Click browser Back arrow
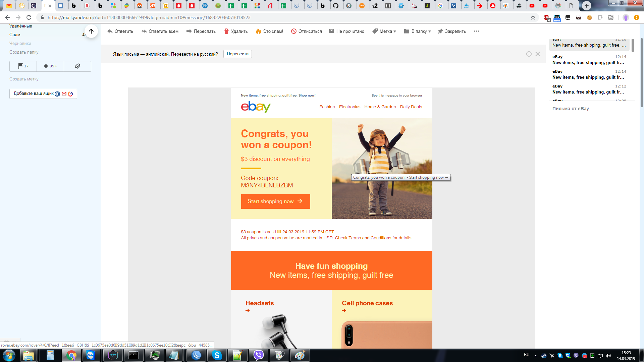 (7, 17)
